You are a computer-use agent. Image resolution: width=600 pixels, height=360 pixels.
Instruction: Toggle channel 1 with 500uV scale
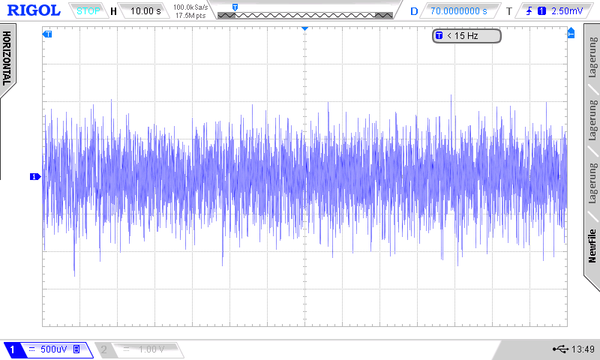tap(49, 349)
